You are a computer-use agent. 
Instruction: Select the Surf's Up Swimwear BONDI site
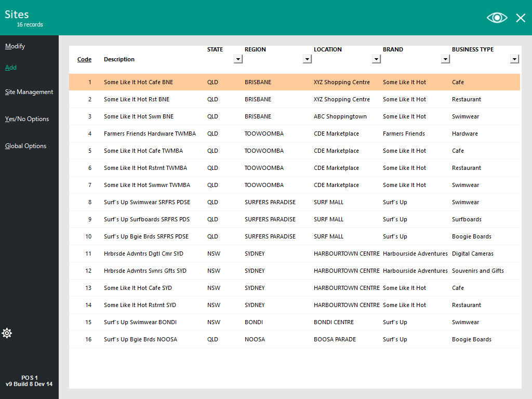click(x=140, y=322)
